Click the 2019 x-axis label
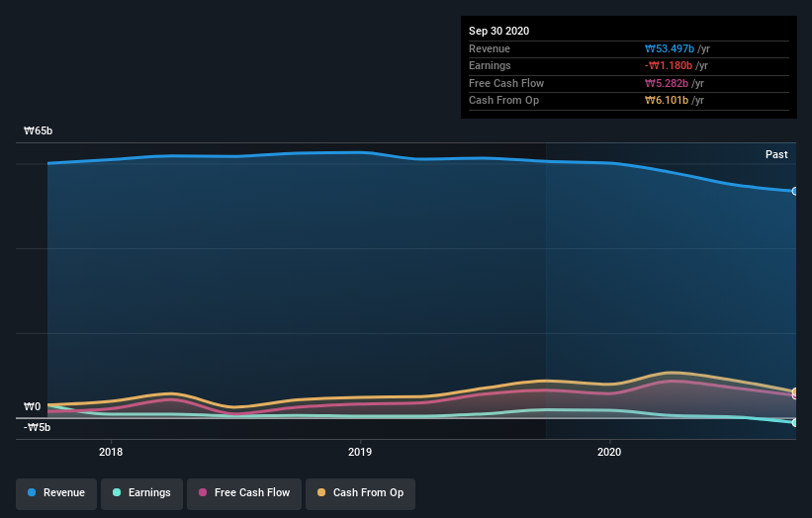Image resolution: width=812 pixels, height=518 pixels. tap(360, 452)
